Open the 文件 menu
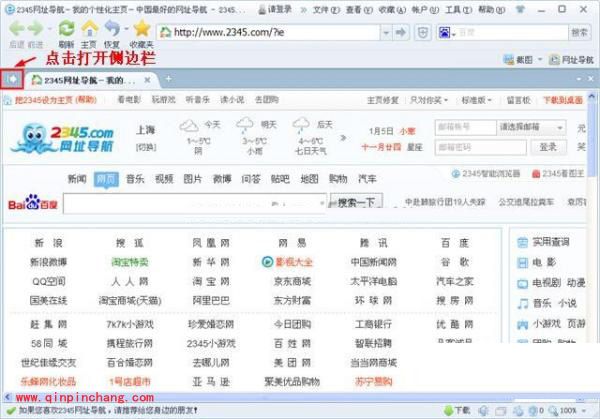 pyautogui.click(x=326, y=10)
